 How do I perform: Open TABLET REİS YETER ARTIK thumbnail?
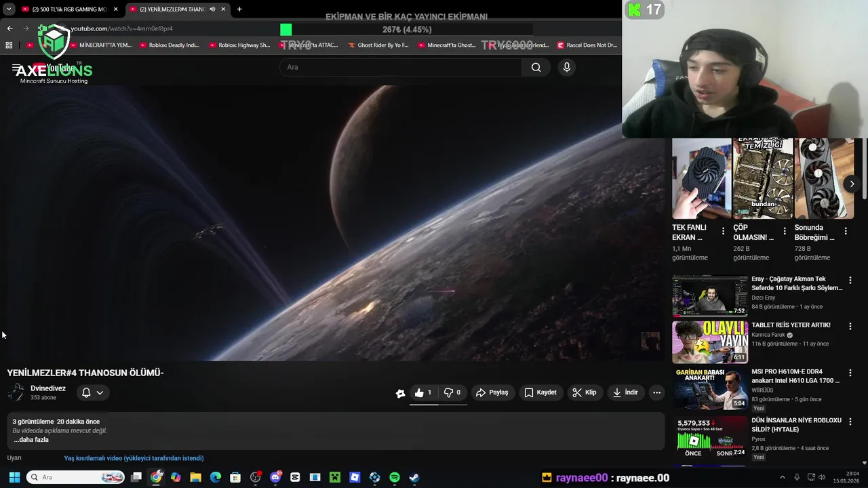click(x=710, y=342)
